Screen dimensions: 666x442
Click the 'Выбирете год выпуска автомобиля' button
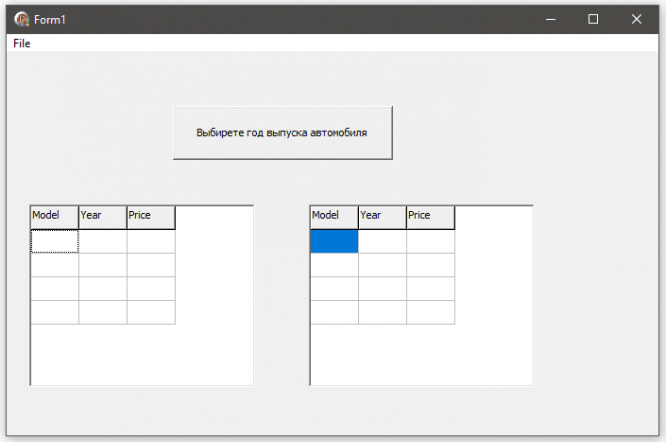pyautogui.click(x=283, y=133)
